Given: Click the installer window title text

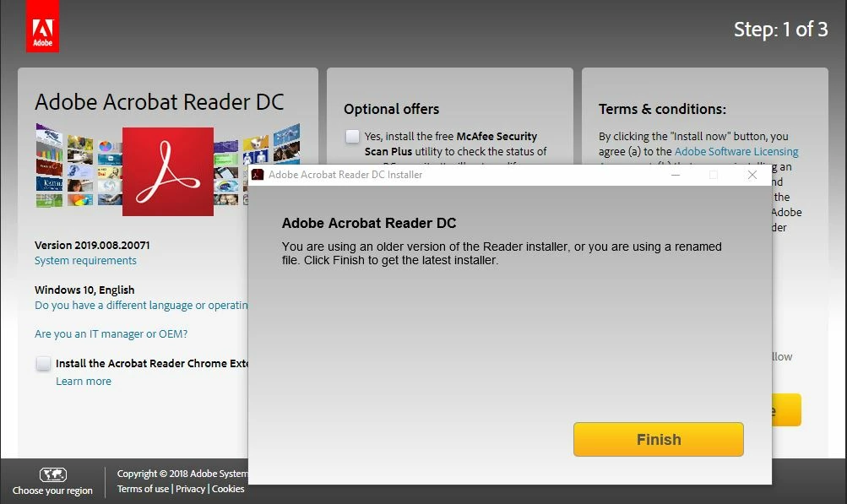Looking at the screenshot, I should click(345, 175).
